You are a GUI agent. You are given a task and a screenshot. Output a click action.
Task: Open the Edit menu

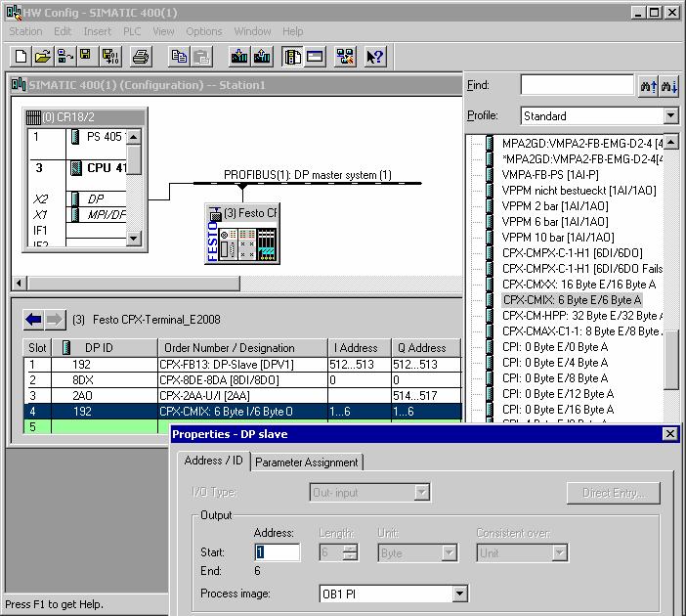click(x=63, y=31)
